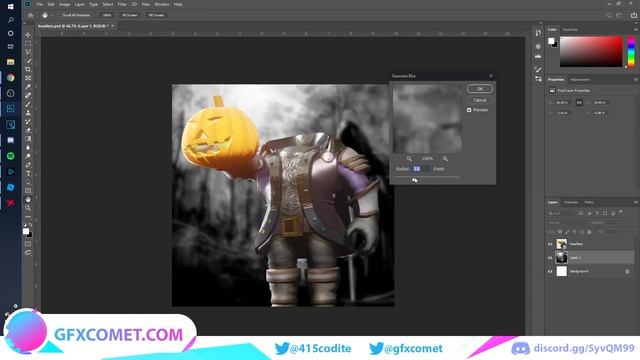
Task: Switch to the Adjustments tab
Action: 580,80
